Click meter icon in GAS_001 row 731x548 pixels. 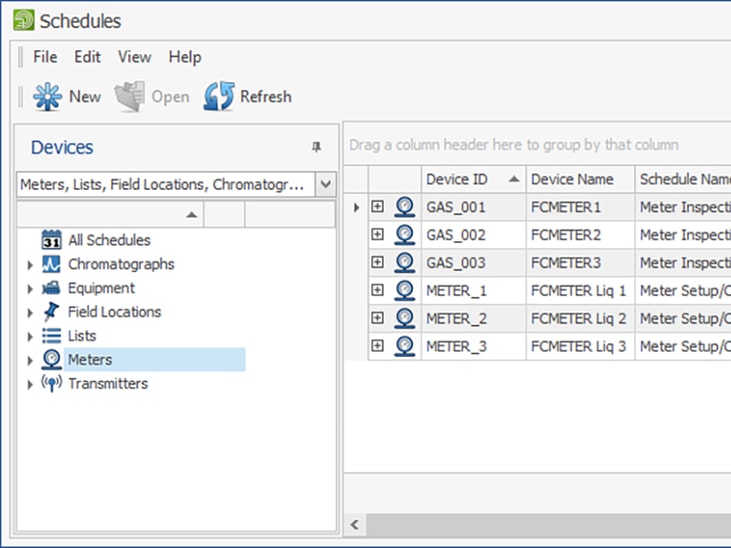pos(404,207)
